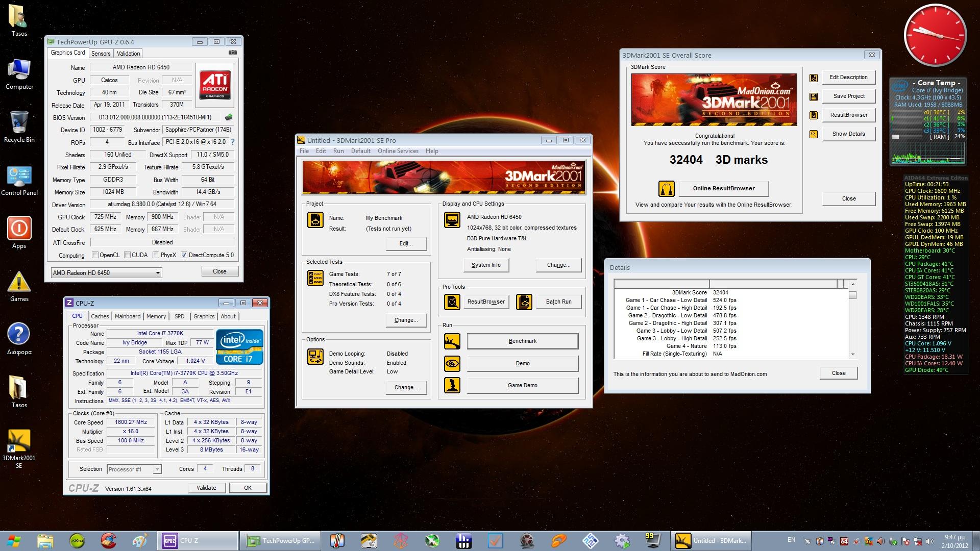The height and width of the screenshot is (551, 980).
Task: Click the Intel Core i7 logo in CPU-Z
Action: pyautogui.click(x=240, y=347)
